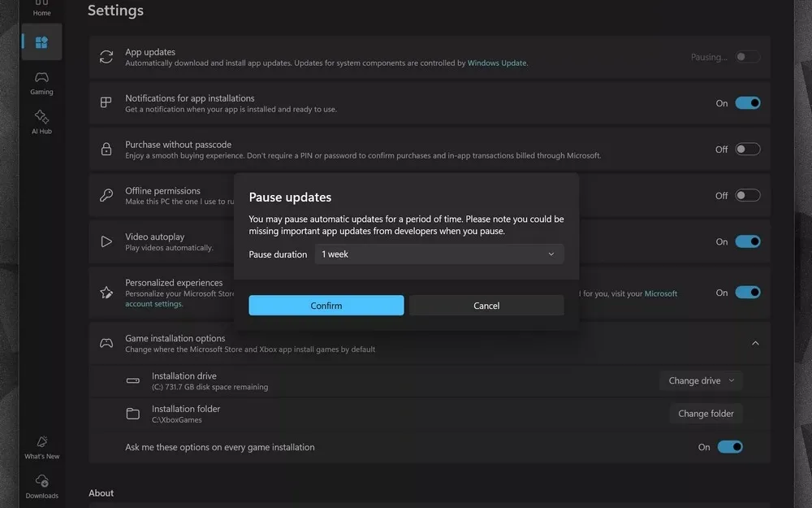
Task: Open the Downloads page
Action: 41,485
